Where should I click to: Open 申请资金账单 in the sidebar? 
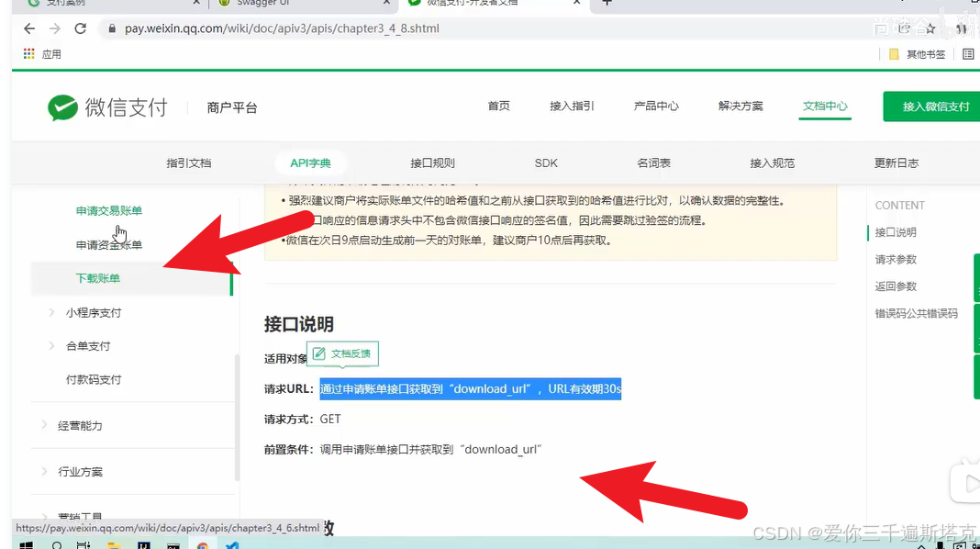109,244
